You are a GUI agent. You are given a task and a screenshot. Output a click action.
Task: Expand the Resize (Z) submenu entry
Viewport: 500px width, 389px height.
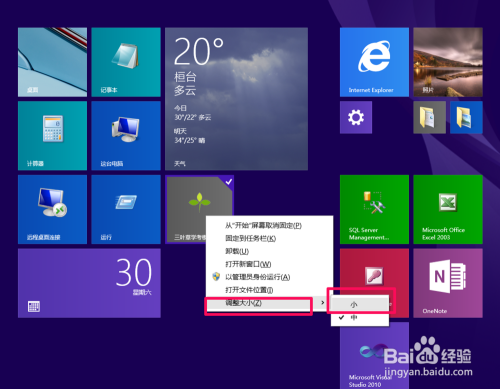[x=269, y=303]
